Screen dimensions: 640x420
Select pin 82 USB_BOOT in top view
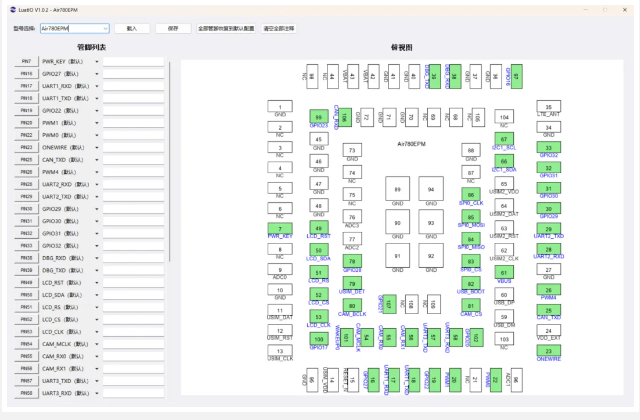[471, 283]
